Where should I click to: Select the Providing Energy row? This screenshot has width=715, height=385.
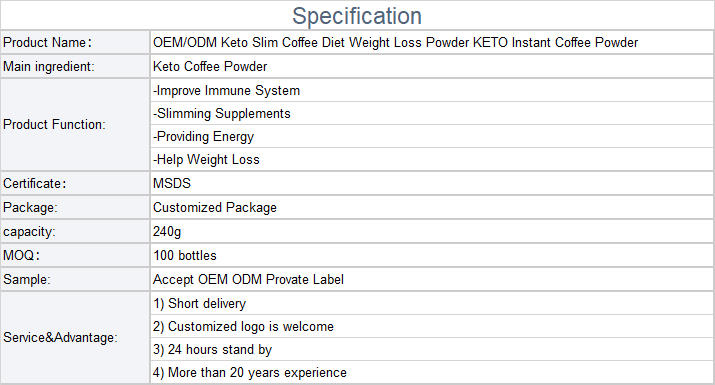[432, 136]
